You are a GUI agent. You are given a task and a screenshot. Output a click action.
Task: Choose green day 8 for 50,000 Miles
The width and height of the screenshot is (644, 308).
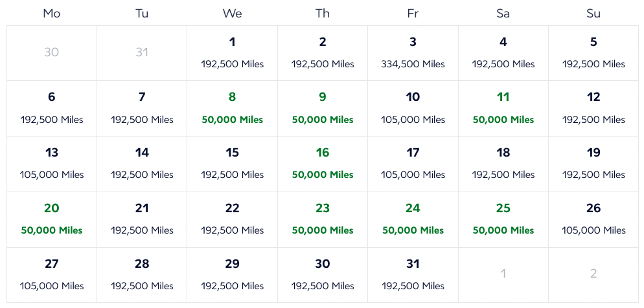click(232, 108)
